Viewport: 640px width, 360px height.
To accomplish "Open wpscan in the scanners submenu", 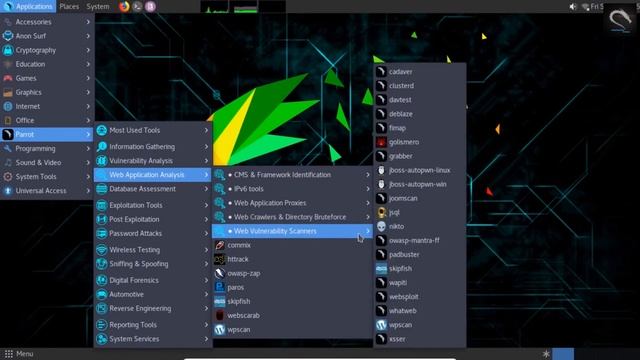I will [420, 325].
